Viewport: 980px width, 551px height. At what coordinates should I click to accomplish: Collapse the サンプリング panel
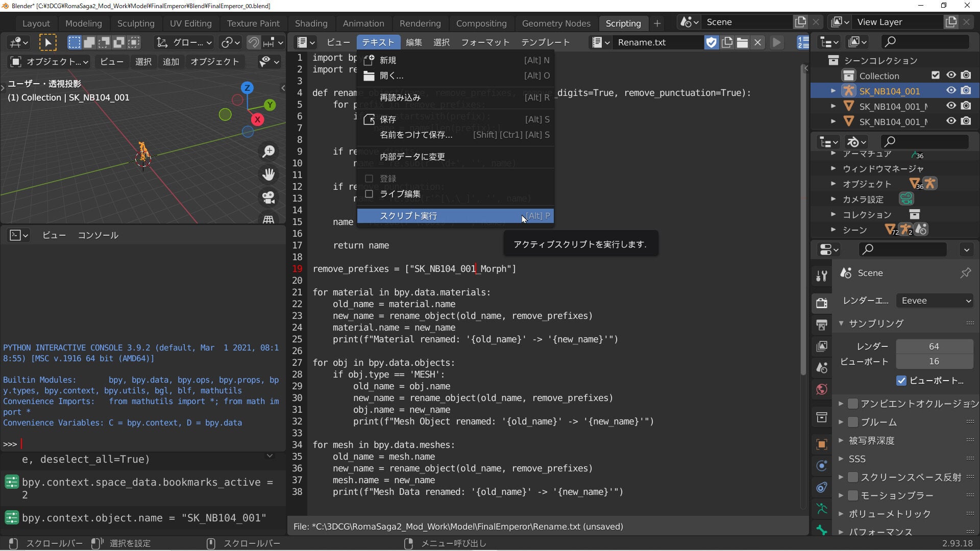(841, 323)
